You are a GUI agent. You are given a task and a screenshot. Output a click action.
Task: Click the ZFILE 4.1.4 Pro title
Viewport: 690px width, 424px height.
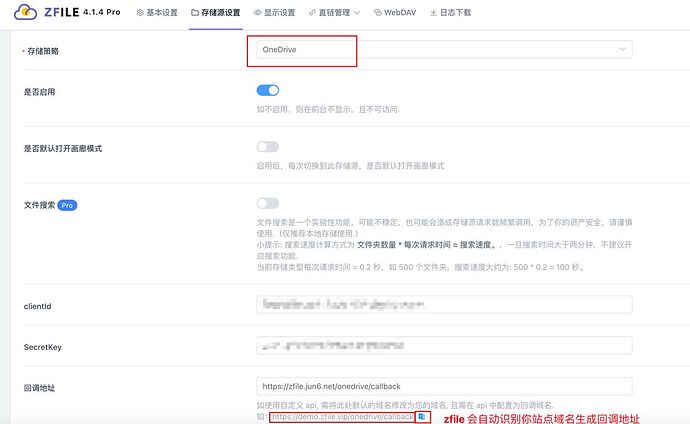pos(82,12)
